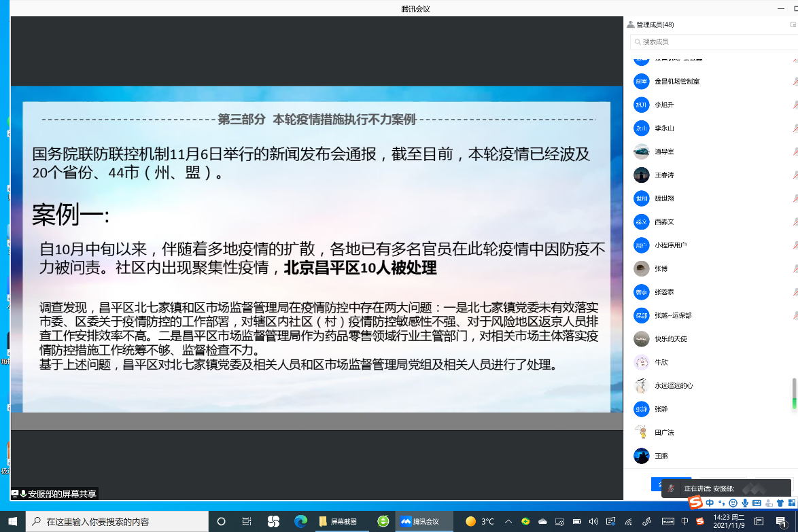Image resolution: width=798 pixels, height=532 pixels.
Task: Open the weather 3°C taskbar flyout
Action: pos(480,521)
